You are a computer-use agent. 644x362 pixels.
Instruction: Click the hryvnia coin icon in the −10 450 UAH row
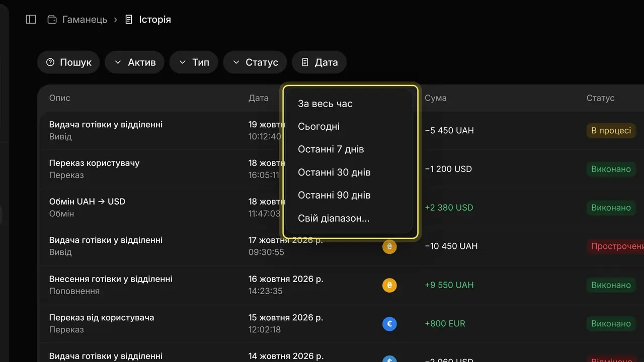click(x=389, y=246)
